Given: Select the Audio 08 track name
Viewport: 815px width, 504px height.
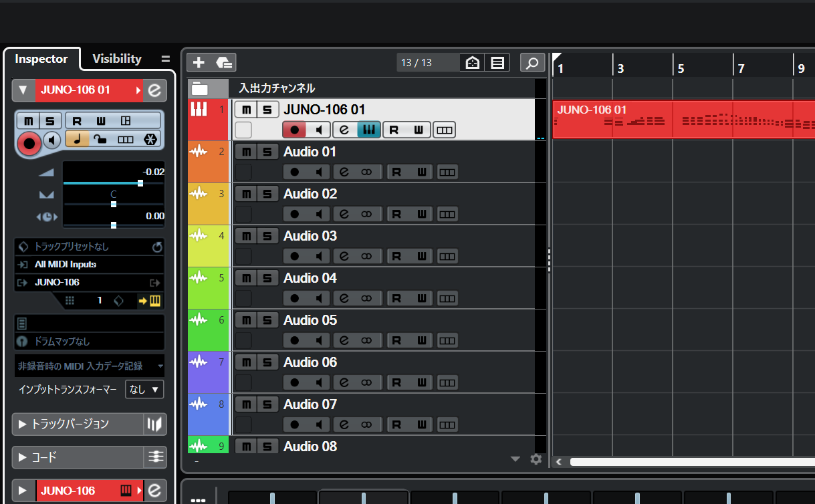Looking at the screenshot, I should [310, 446].
